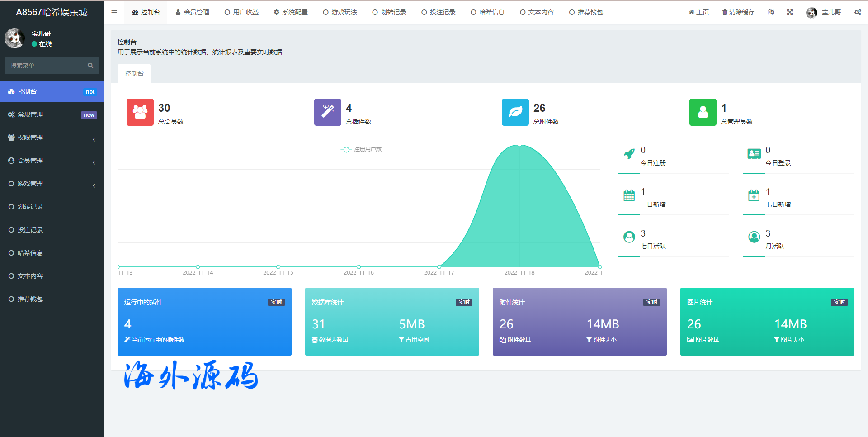
Task: Click the blue leaf attachments icon
Action: pyautogui.click(x=515, y=112)
